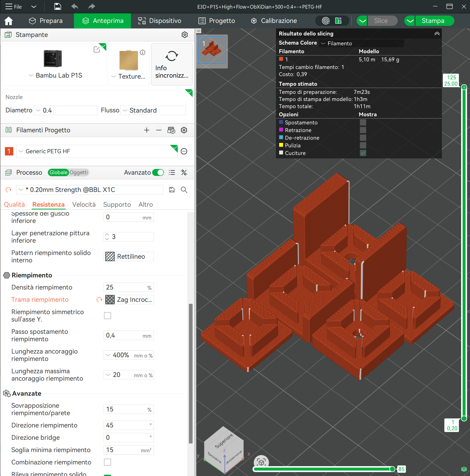The width and height of the screenshot is (470, 476).
Task: Expand the Generic PETG HF filament dropdown
Action: [97, 151]
